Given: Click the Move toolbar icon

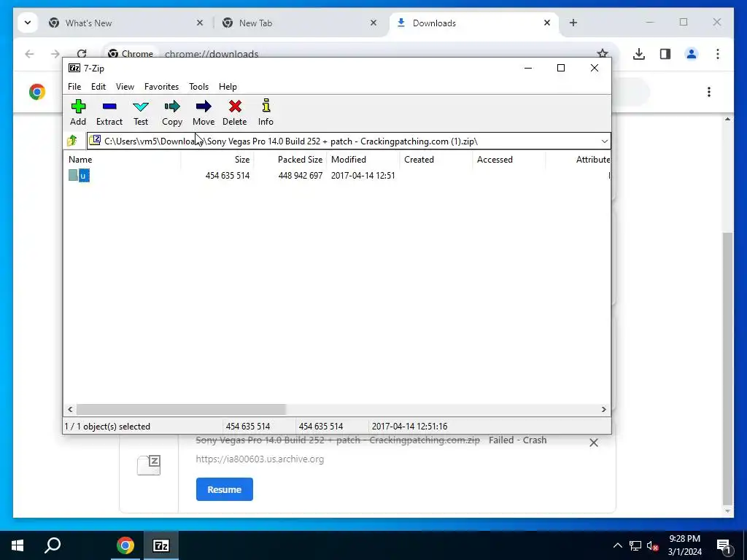Looking at the screenshot, I should click(204, 112).
